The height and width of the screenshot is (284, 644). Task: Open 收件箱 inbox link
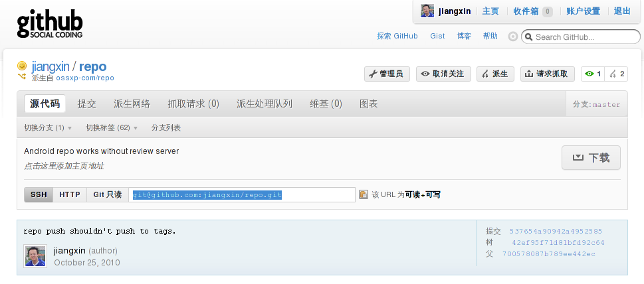(526, 11)
